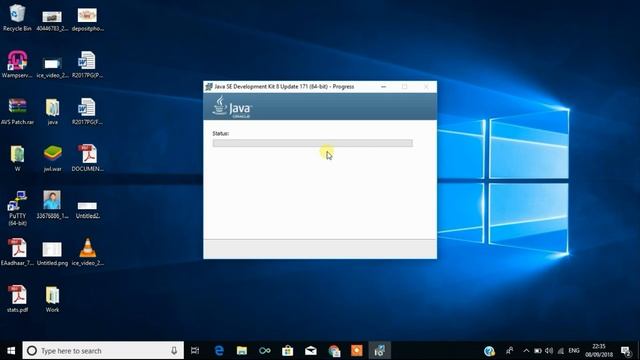The image size is (640, 360).
Task: Open the java folder on desktop
Action: click(52, 111)
